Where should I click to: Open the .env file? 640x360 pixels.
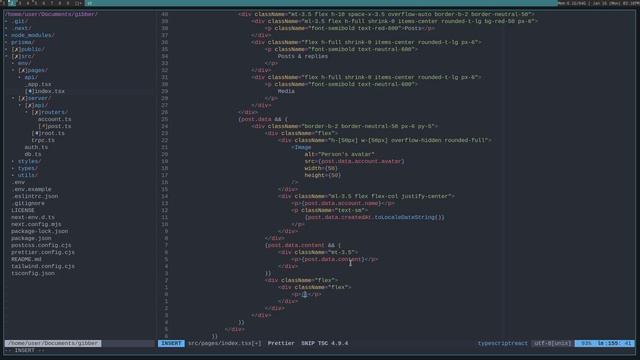click(18, 182)
